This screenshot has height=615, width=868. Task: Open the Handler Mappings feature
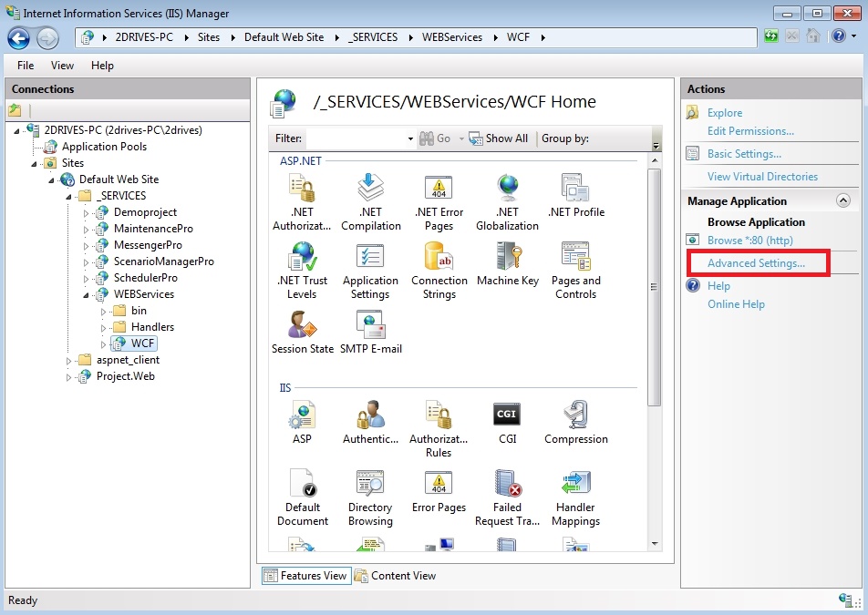pos(575,486)
